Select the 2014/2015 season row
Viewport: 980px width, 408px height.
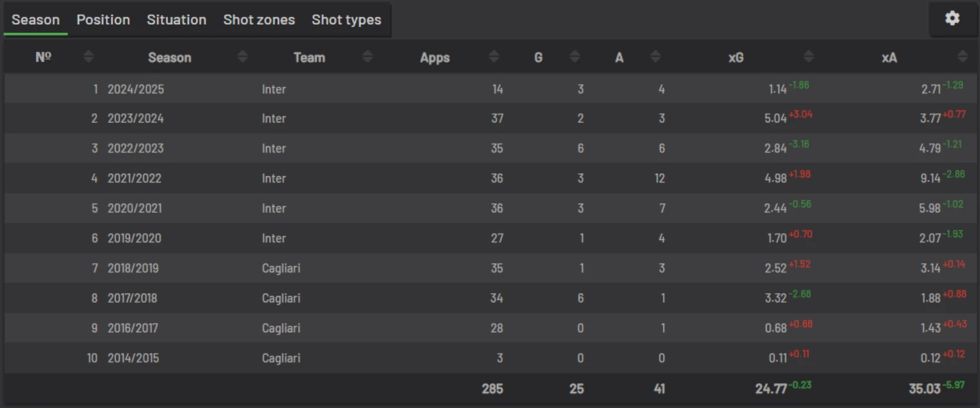pos(490,358)
